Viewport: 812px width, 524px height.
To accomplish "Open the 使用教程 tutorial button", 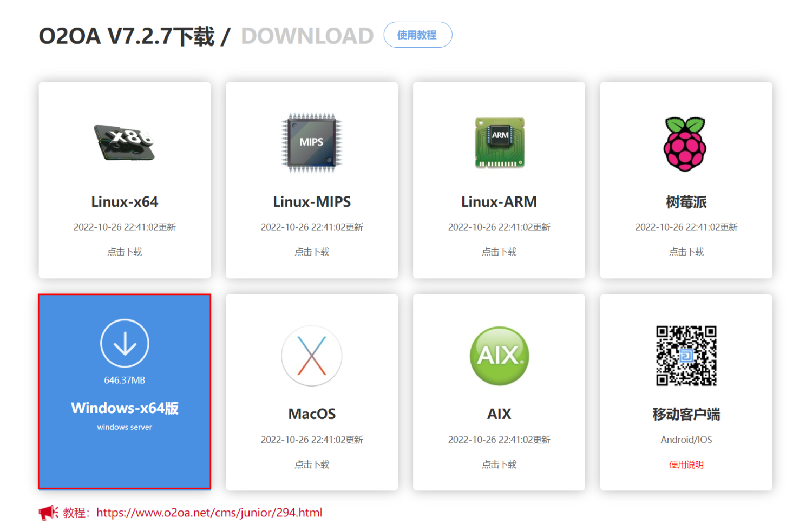I will (417, 35).
